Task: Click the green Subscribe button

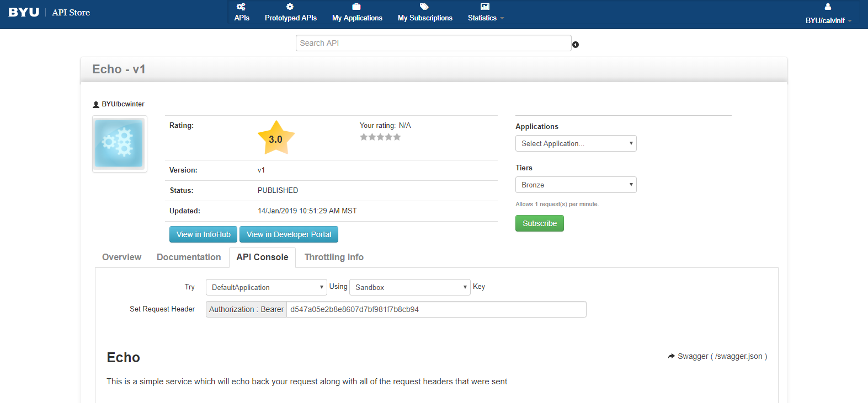Action: [x=539, y=223]
